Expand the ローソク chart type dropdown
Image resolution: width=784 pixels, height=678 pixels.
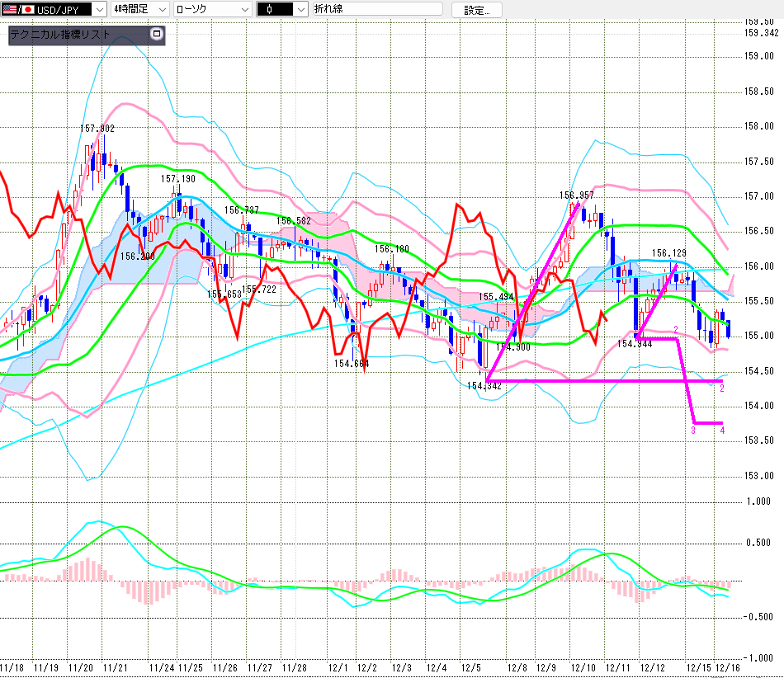(x=244, y=10)
